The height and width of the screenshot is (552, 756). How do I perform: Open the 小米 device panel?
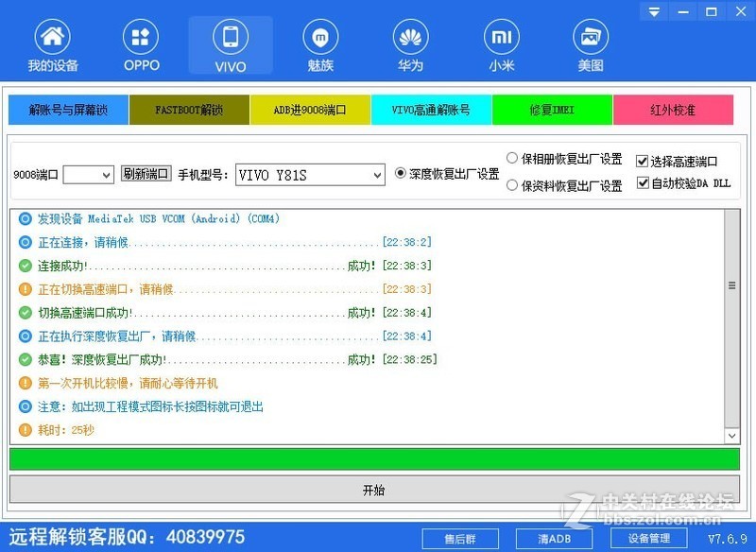(x=501, y=44)
